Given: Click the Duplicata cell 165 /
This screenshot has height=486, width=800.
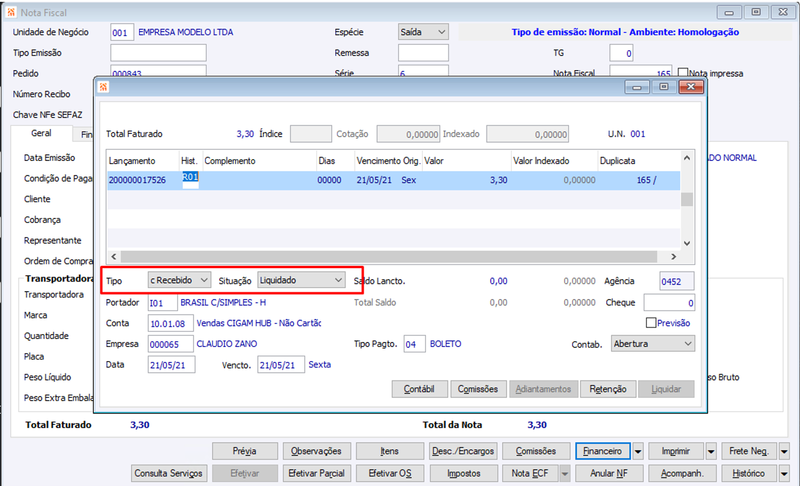Looking at the screenshot, I should click(x=639, y=180).
